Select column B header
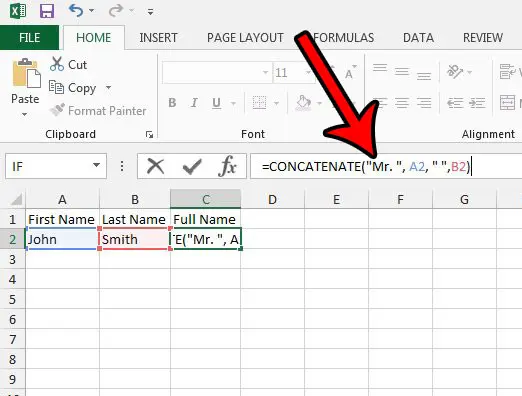 point(135,199)
